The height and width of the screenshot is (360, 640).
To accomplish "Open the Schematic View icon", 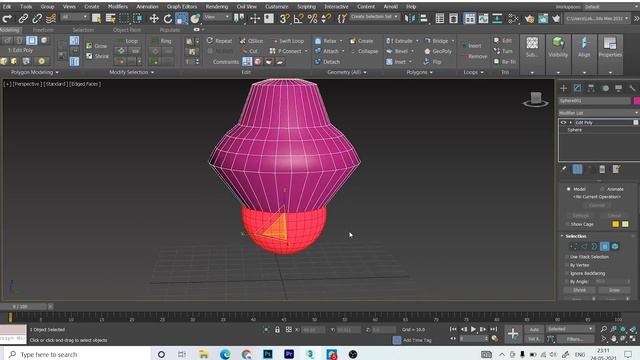I will pyautogui.click(x=497, y=18).
